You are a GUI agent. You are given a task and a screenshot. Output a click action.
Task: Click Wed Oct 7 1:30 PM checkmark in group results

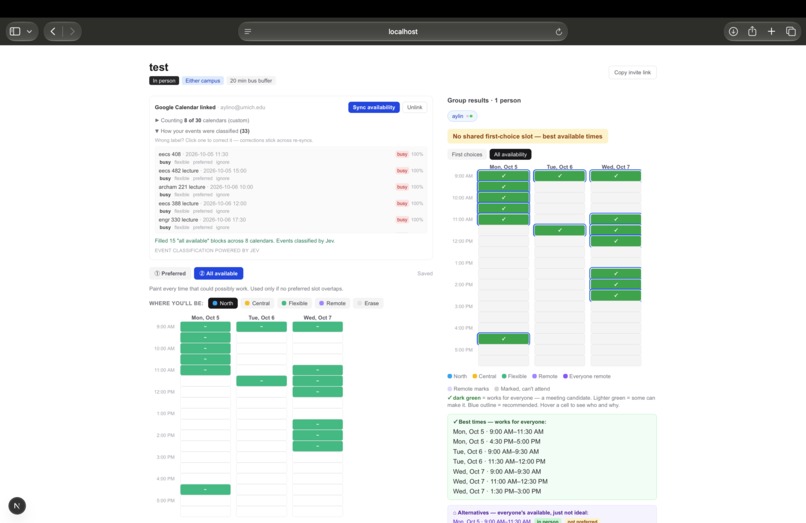(x=616, y=274)
